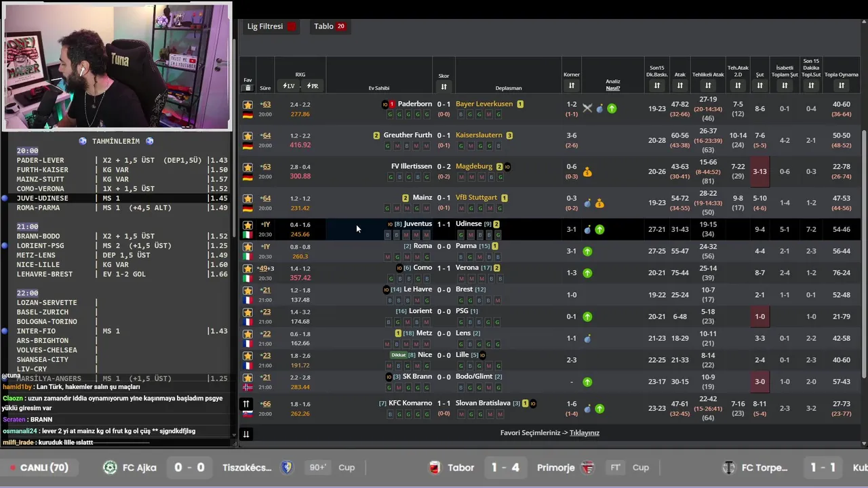This screenshot has height=488, width=868.
Task: Toggle favorite star for Lorient match
Action: [x=248, y=312]
